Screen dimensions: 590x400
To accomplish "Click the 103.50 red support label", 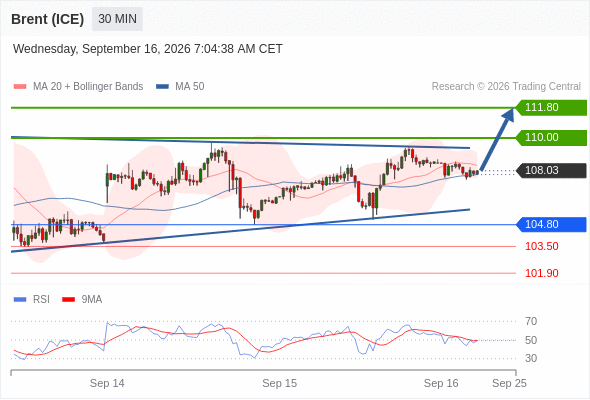I will click(541, 246).
